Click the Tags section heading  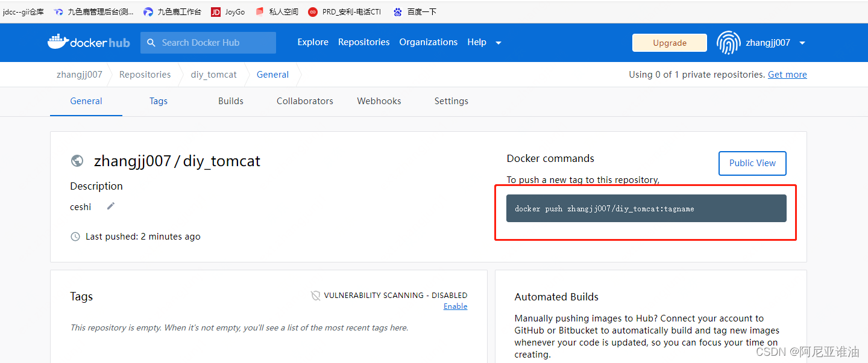coord(81,297)
